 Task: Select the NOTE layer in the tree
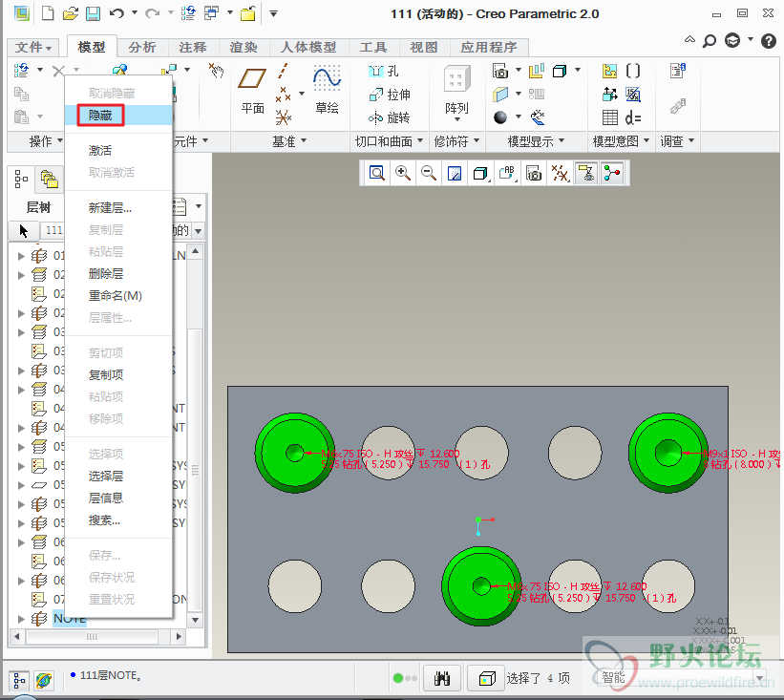point(70,619)
